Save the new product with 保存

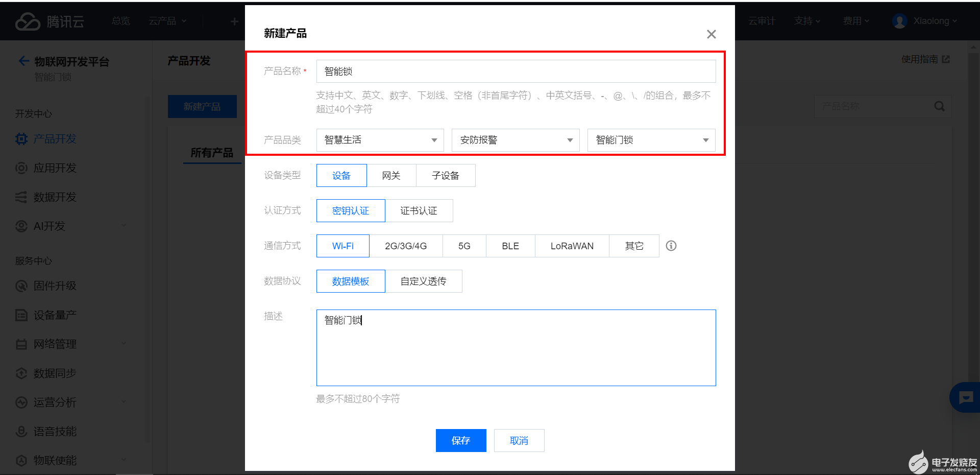(461, 440)
